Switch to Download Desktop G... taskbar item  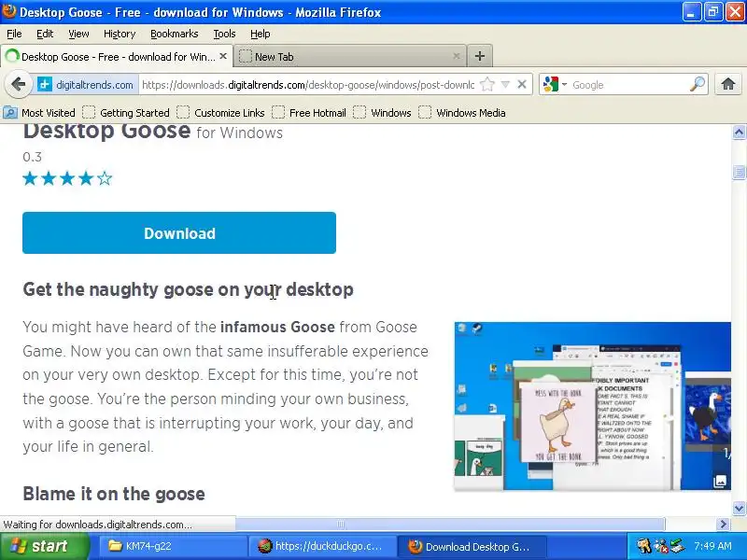(471, 546)
